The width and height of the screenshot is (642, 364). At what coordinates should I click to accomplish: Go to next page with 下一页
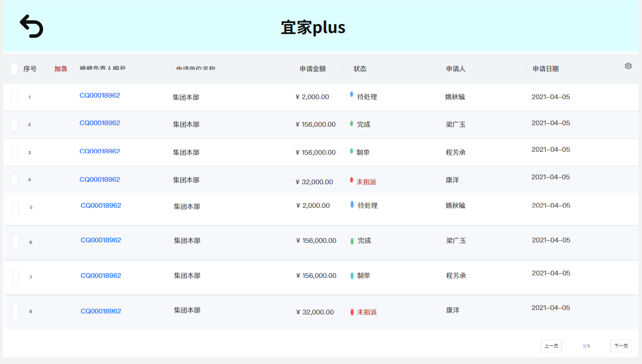(x=621, y=346)
